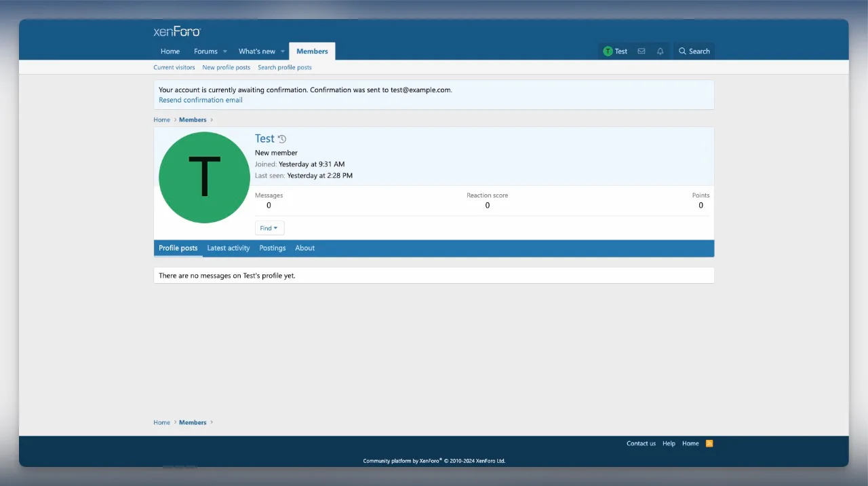Open the Current visitors sub-navigation link

click(x=174, y=67)
